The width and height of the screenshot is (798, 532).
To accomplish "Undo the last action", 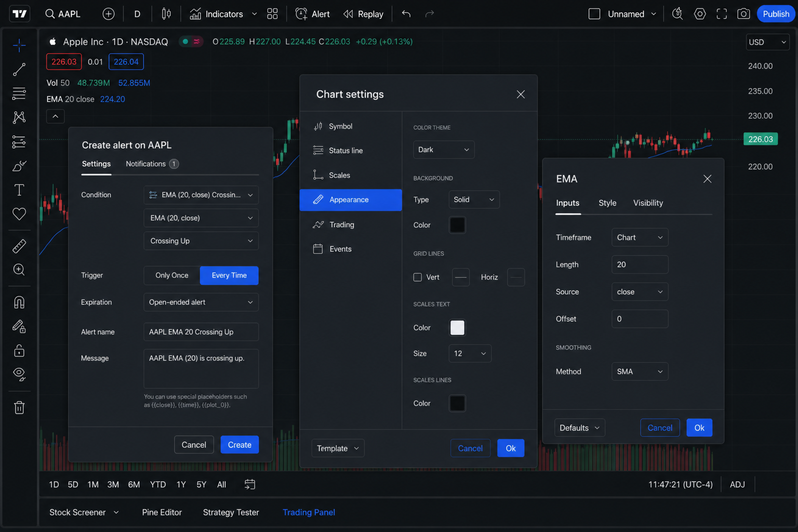I will [406, 14].
